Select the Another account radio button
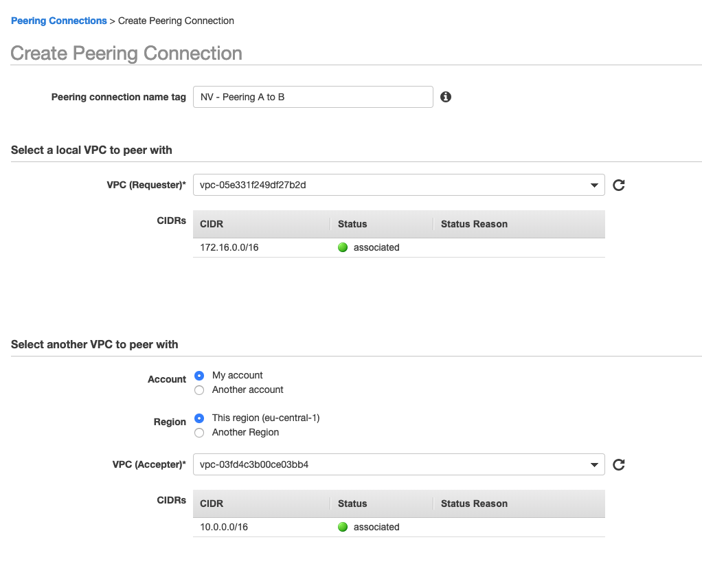 coord(199,390)
